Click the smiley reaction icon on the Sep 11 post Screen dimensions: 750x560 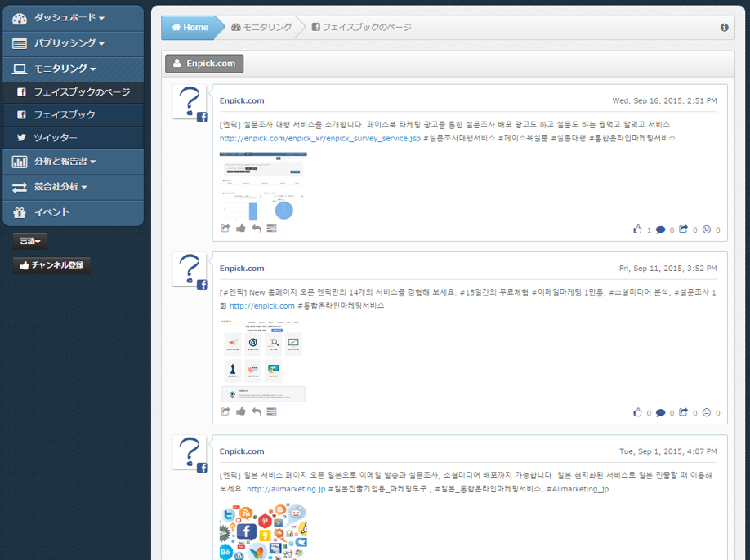pyautogui.click(x=707, y=413)
